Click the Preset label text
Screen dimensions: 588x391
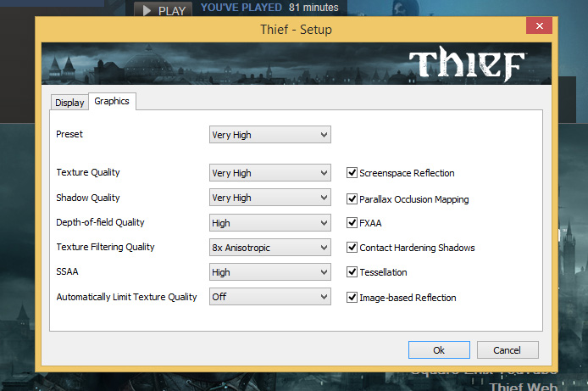click(x=69, y=134)
